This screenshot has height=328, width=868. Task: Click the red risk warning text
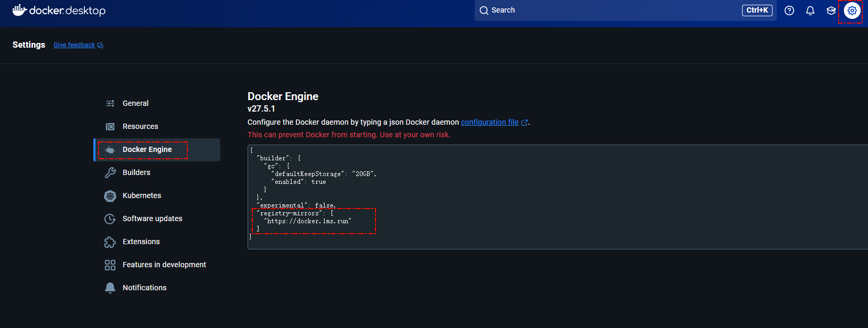coord(349,135)
